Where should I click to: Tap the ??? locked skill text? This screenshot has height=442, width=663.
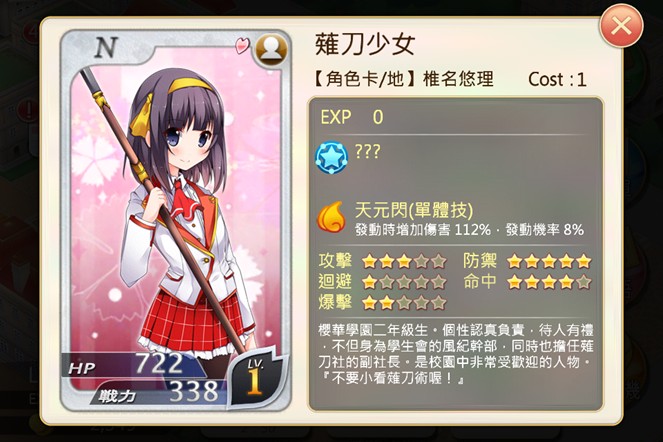[x=367, y=151]
